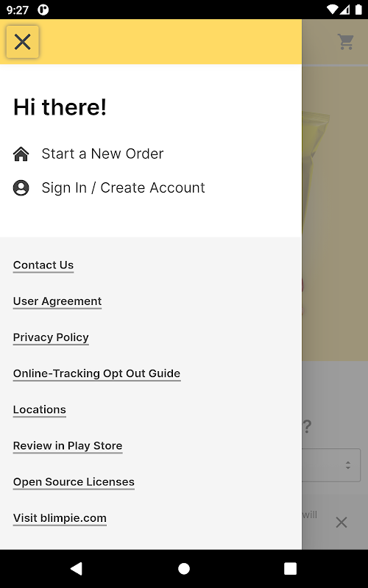Screen dimensions: 368x588
Task: Expand the dimmed dropdown selector arrows
Action: click(348, 465)
